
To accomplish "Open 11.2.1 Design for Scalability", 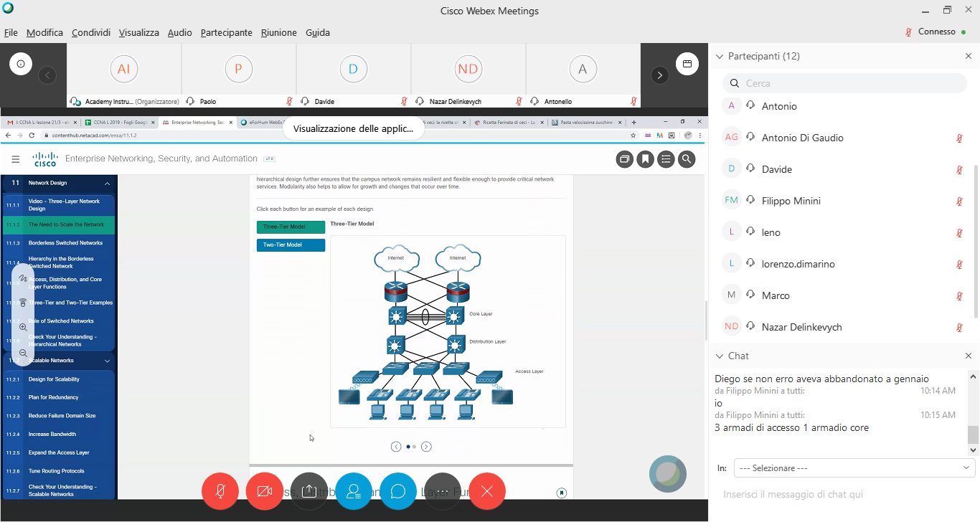I will click(59, 379).
